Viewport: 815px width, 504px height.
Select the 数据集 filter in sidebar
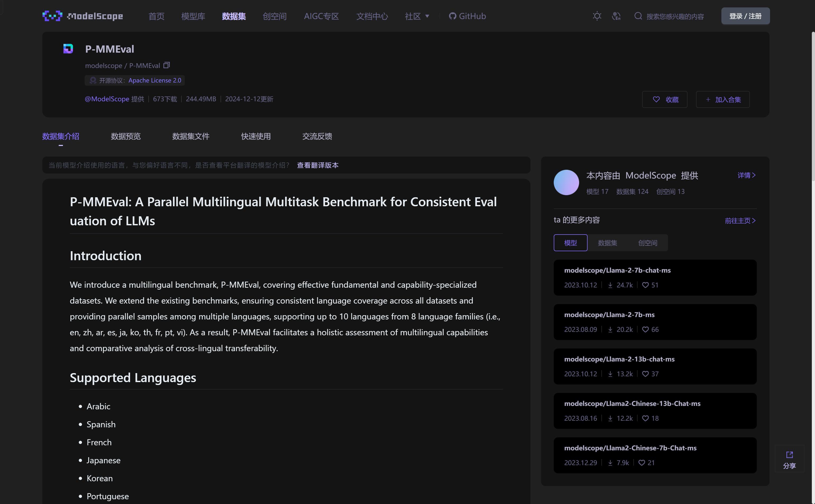(607, 243)
